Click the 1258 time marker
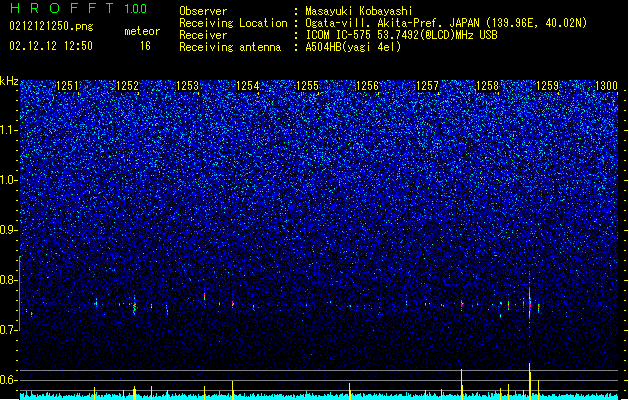The height and width of the screenshot is (400, 629). [487, 86]
